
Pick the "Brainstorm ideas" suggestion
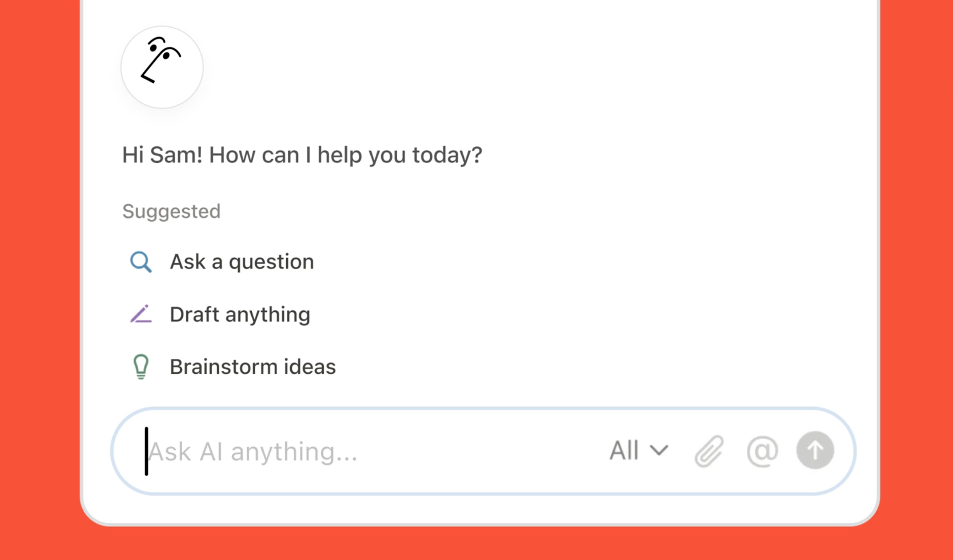click(x=233, y=366)
